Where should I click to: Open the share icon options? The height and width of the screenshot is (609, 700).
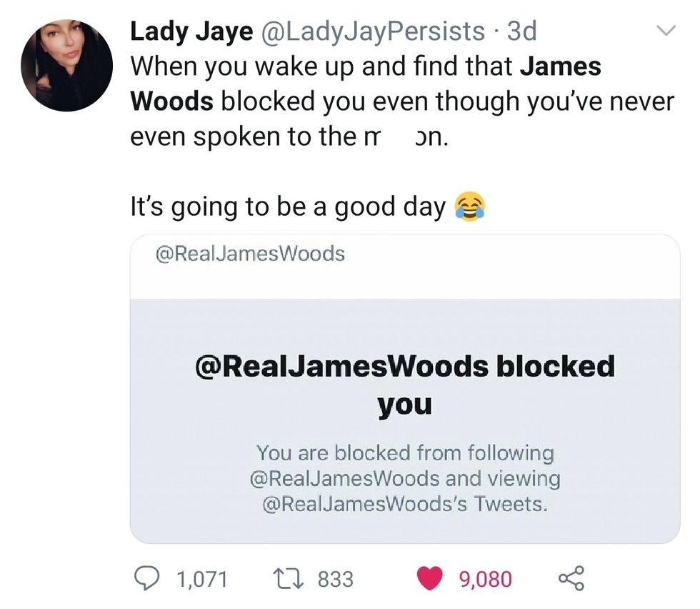[x=571, y=578]
